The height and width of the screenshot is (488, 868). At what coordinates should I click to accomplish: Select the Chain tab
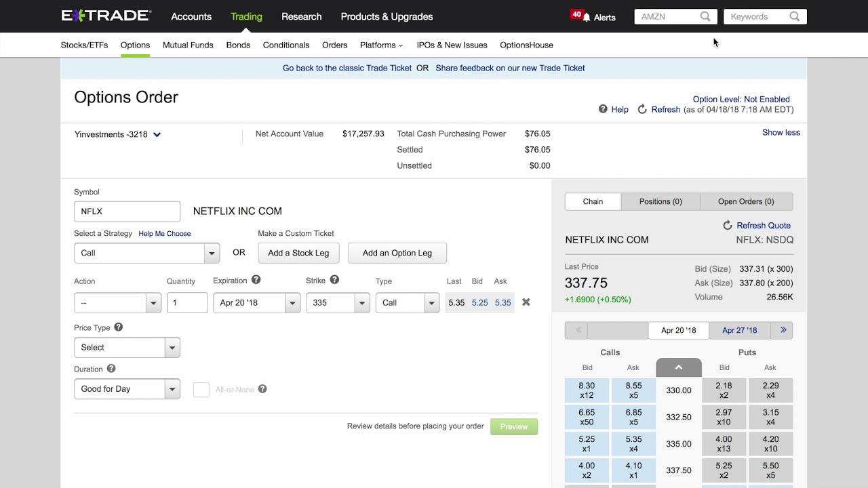(x=593, y=201)
